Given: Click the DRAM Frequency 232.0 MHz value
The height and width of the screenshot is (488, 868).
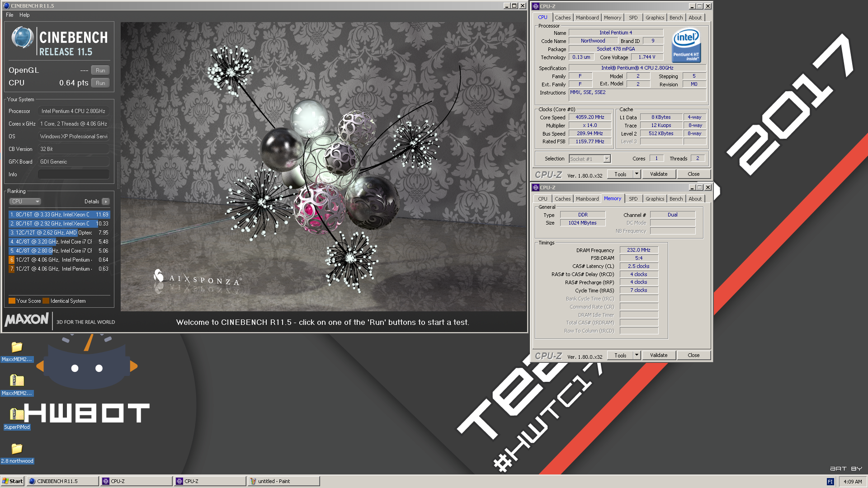Looking at the screenshot, I should pyautogui.click(x=639, y=250).
